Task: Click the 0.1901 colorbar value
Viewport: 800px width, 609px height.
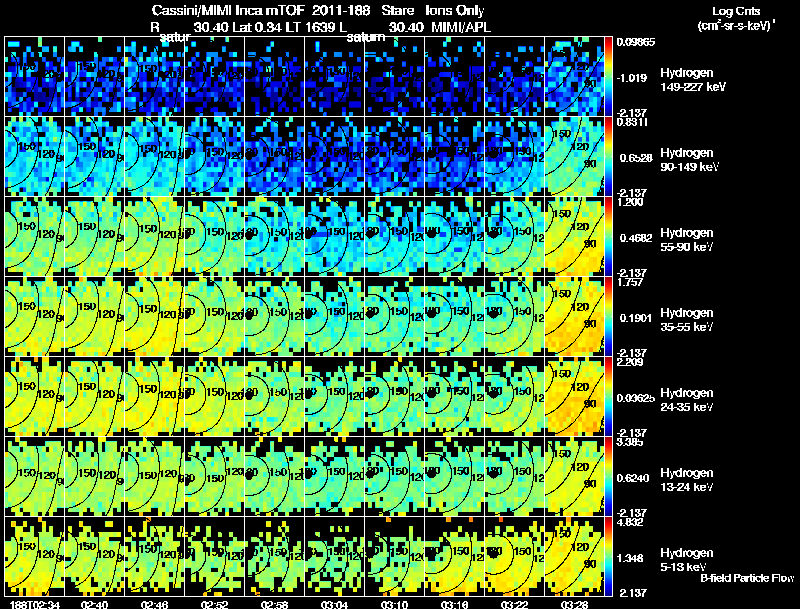Action: coord(636,318)
